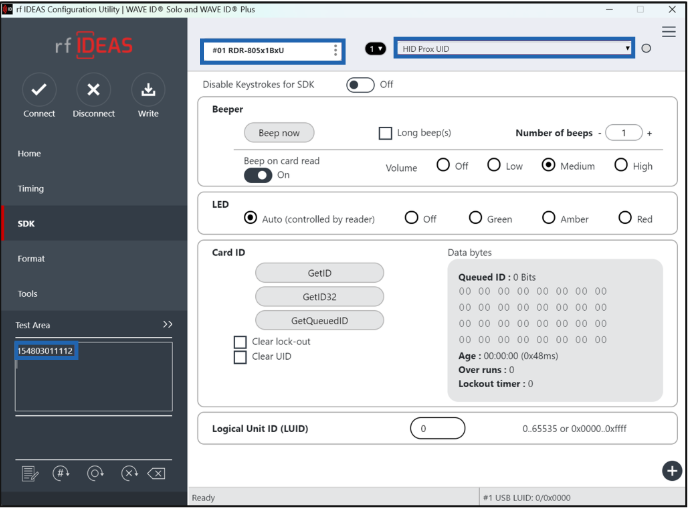Enable the Clear UID checkbox
The width and height of the screenshot is (688, 508).
click(x=240, y=357)
